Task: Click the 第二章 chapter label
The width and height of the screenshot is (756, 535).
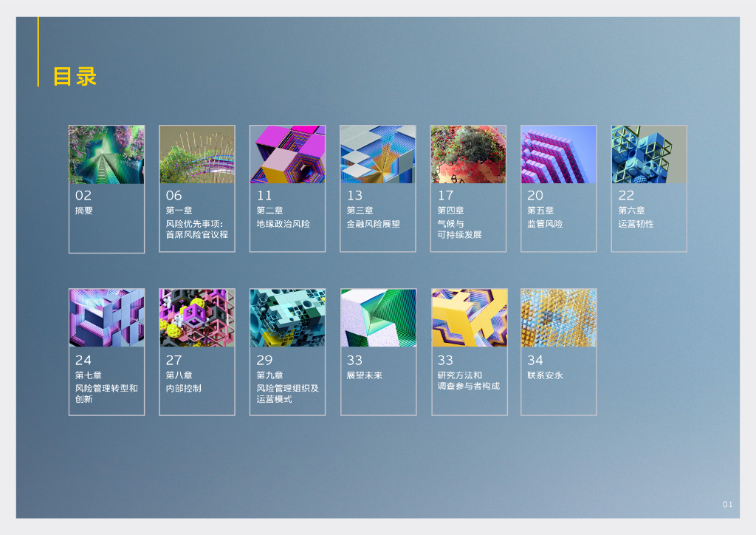Action: pos(269,211)
